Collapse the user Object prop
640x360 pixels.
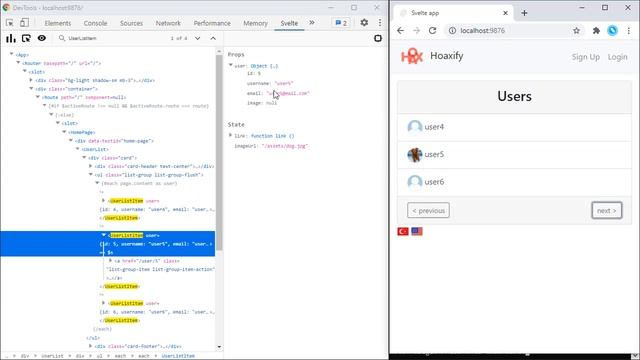point(231,65)
